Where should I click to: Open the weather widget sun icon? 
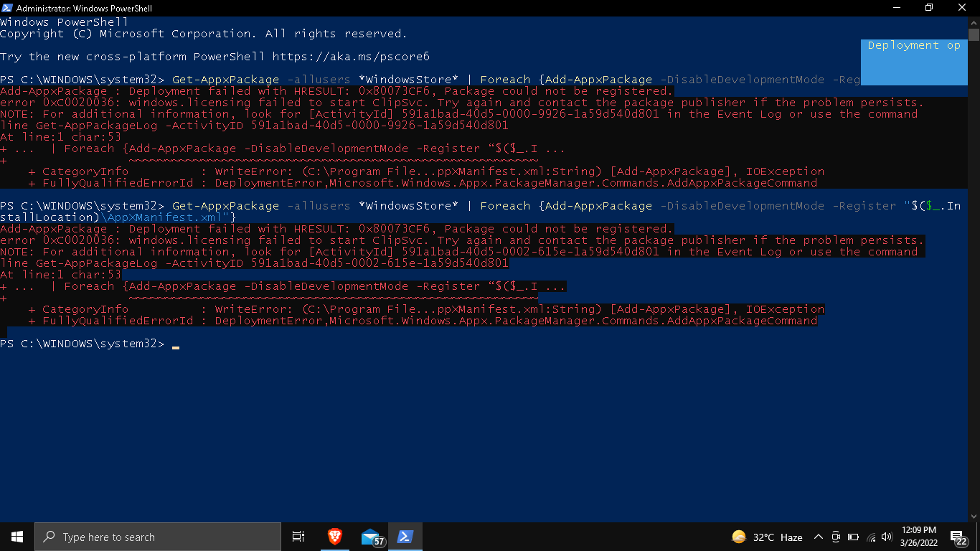(x=738, y=537)
